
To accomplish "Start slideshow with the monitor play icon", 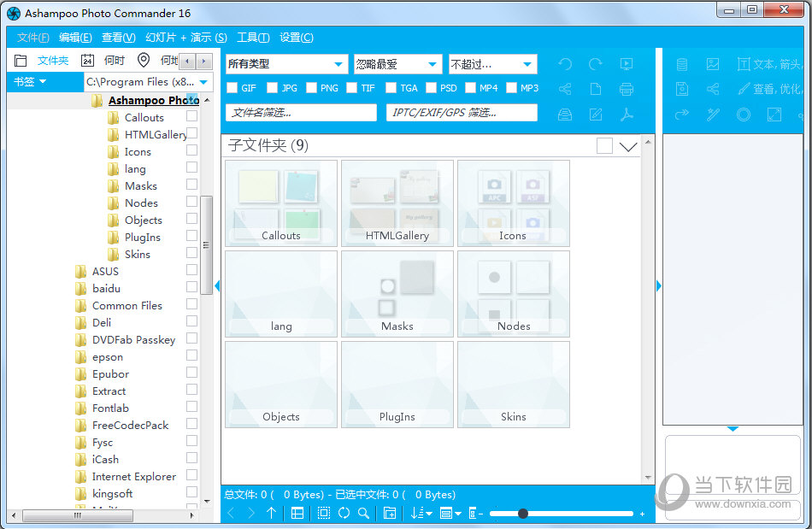I will click(x=627, y=63).
